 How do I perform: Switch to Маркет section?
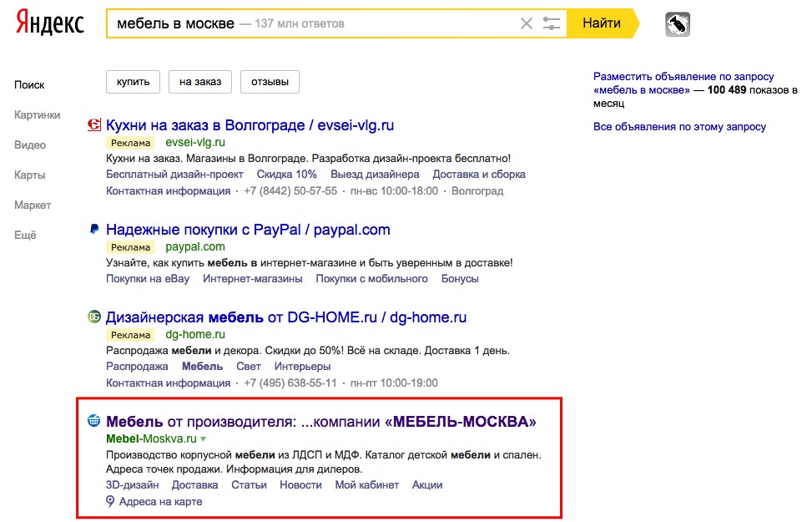point(33,205)
